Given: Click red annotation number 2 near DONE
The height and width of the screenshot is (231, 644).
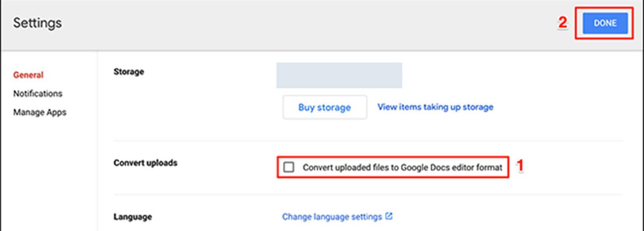Looking at the screenshot, I should click(x=562, y=23).
